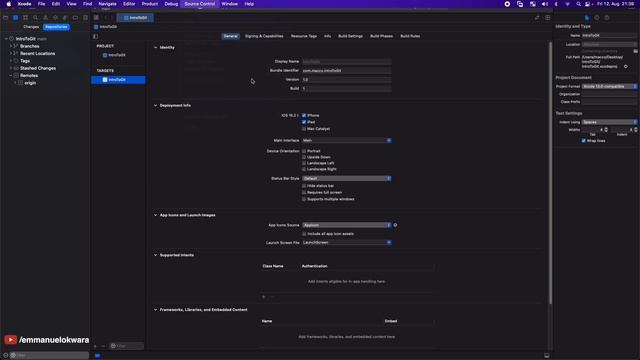
Task: Open the Control Center menu bar icon
Action: [x=588, y=4]
